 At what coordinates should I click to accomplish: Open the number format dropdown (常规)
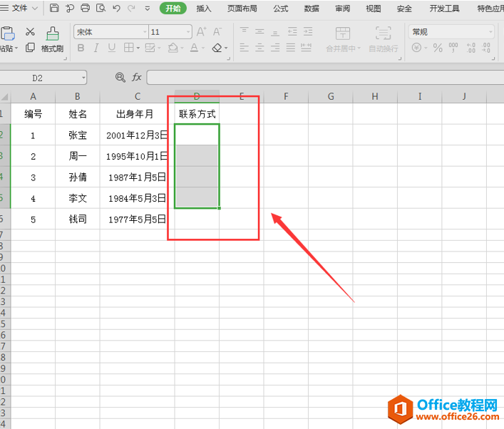point(490,32)
